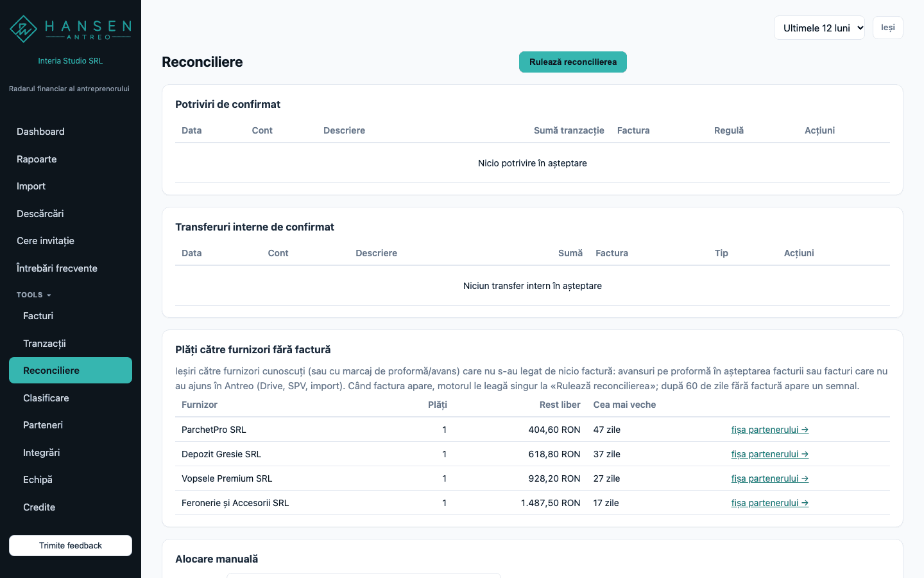This screenshot has height=578, width=924.
Task: Click the 928,20 RON amount
Action: coord(554,478)
